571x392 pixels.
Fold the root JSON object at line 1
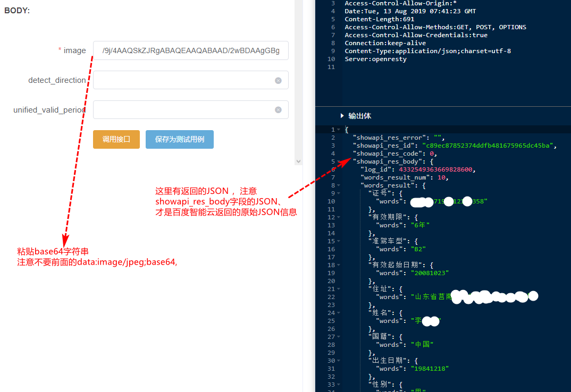(339, 130)
